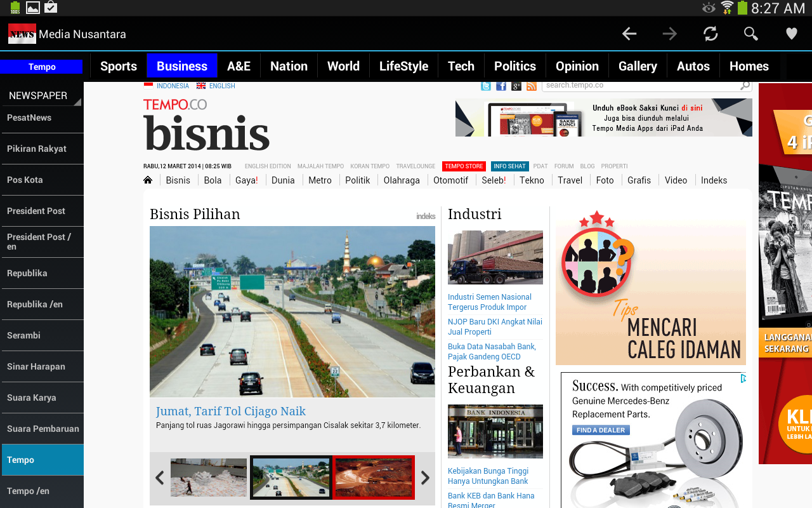Open the Bola navigation link
The width and height of the screenshot is (812, 508).
coord(213,180)
